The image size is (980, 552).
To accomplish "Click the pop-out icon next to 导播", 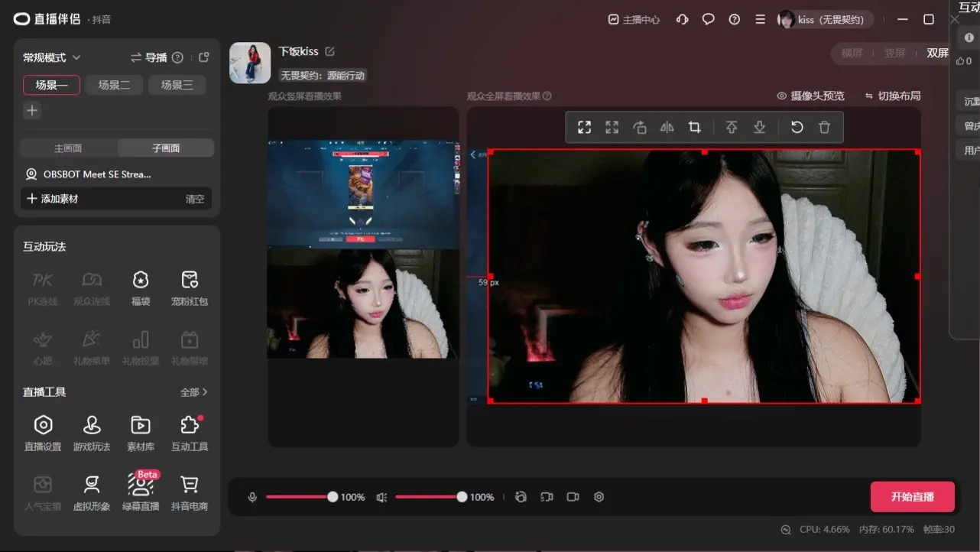I will 203,57.
